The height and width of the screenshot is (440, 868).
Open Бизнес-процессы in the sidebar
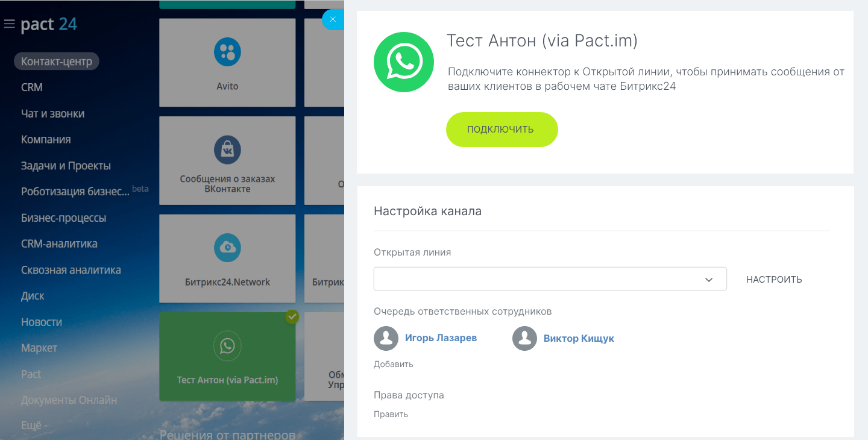coord(63,218)
